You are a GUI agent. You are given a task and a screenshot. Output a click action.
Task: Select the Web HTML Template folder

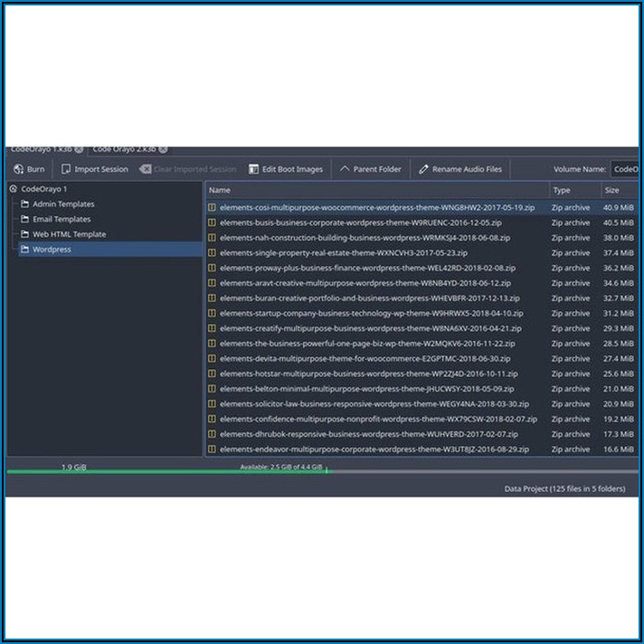(69, 234)
